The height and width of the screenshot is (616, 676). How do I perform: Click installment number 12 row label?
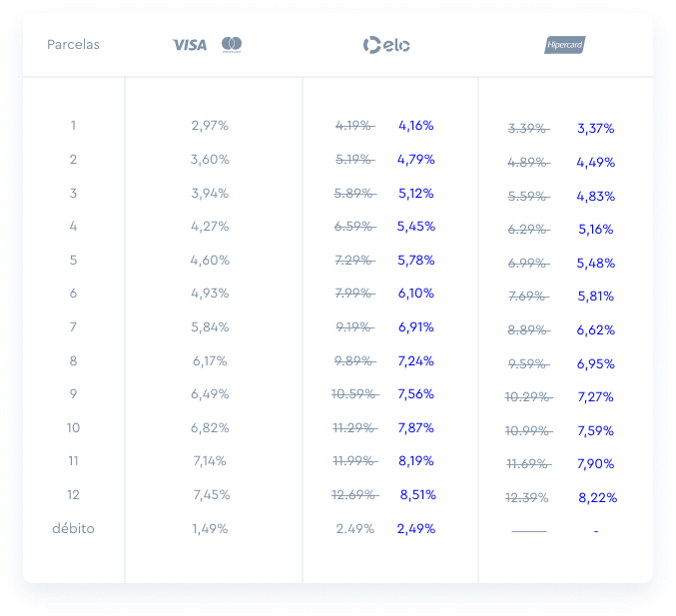click(73, 494)
